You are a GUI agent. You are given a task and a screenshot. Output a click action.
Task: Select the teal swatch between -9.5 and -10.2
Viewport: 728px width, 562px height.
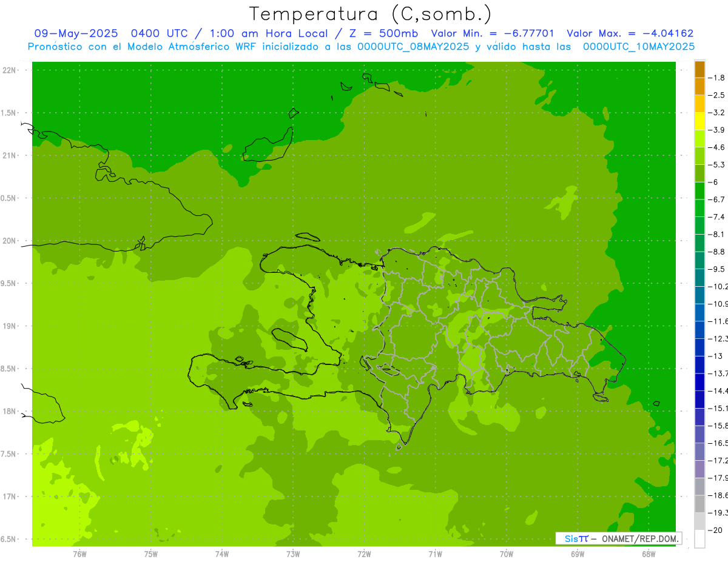tap(699, 278)
